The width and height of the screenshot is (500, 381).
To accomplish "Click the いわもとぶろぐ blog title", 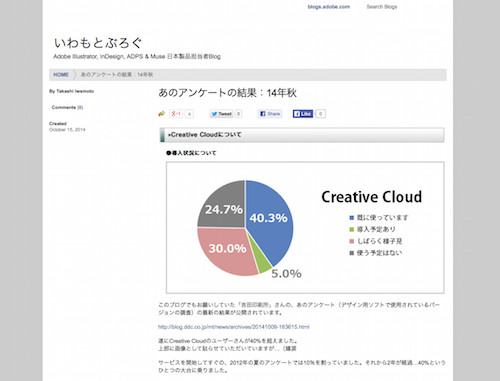I will click(99, 43).
